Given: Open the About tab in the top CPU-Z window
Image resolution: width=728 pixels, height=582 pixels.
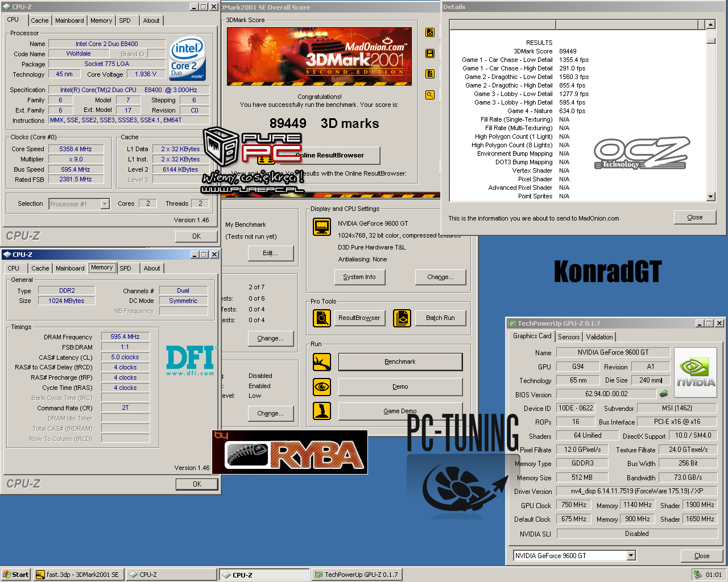Looking at the screenshot, I should tap(151, 20).
